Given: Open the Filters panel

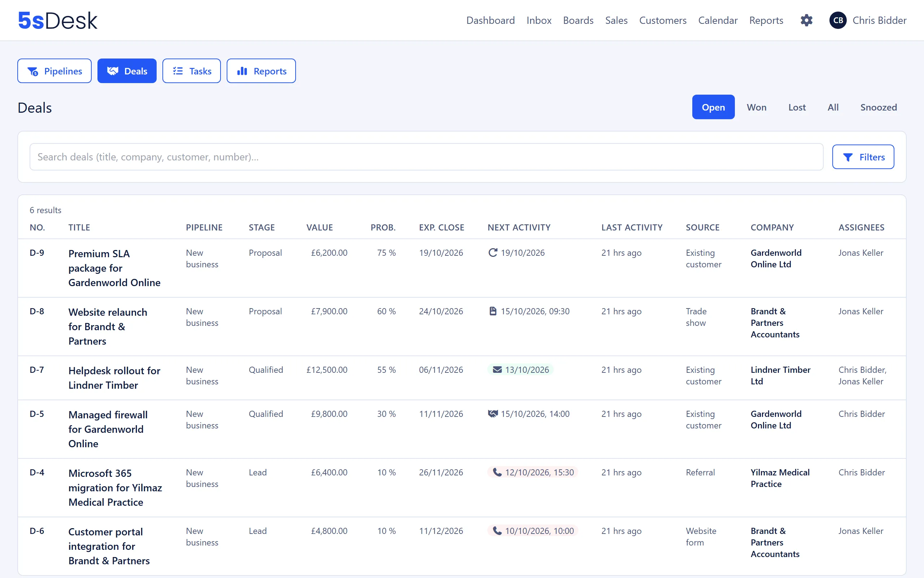Looking at the screenshot, I should 863,157.
